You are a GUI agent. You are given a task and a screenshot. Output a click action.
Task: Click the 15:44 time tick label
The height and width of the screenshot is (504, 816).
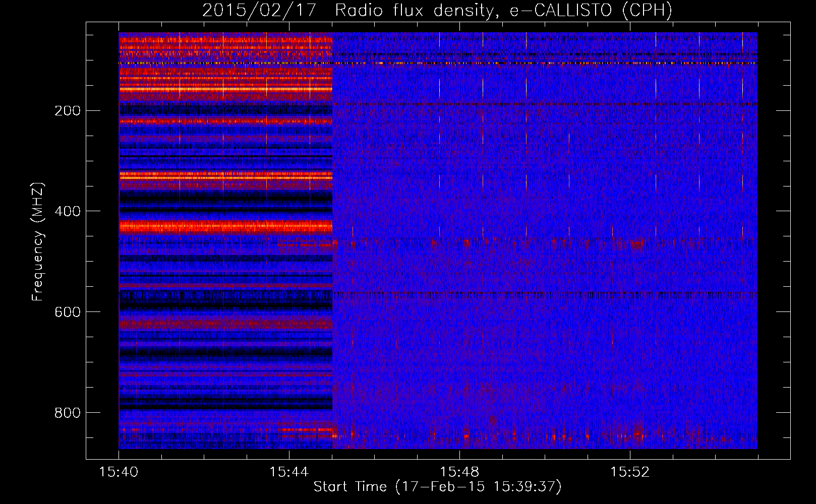289,472
